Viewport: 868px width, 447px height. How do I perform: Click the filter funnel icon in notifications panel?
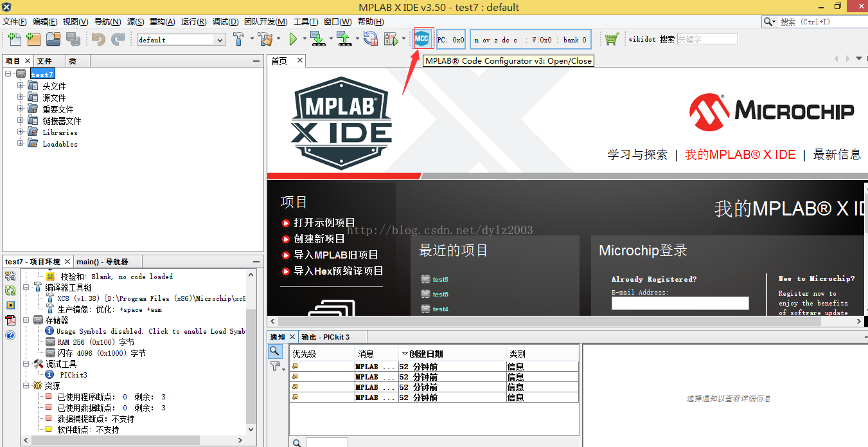click(x=275, y=366)
